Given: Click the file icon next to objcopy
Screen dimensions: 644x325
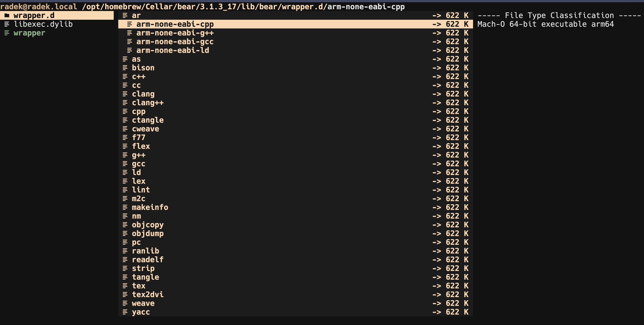Looking at the screenshot, I should click(x=125, y=225).
